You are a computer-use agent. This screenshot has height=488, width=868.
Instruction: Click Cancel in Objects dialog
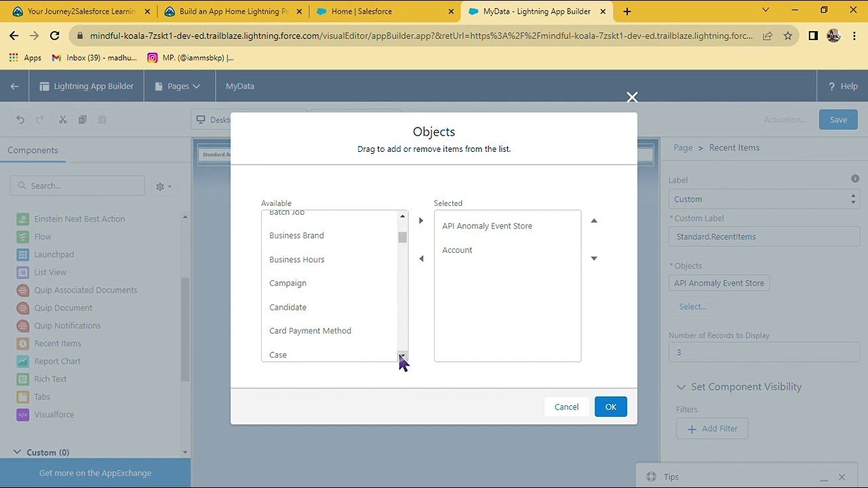point(566,407)
